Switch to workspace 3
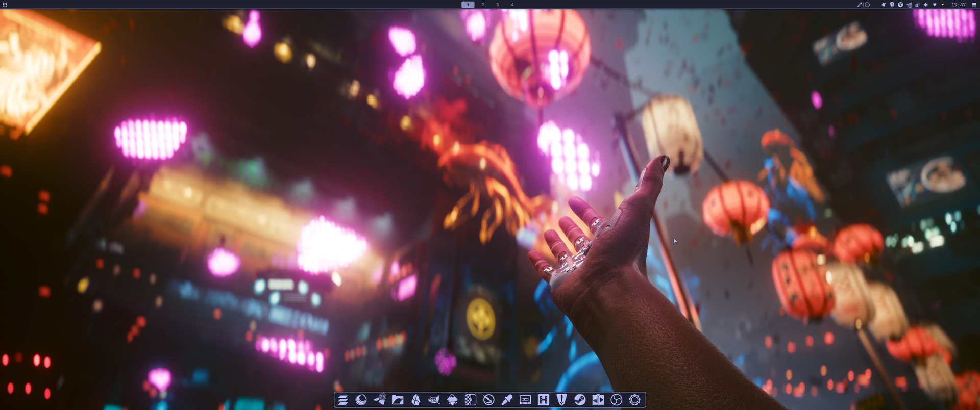 (x=498, y=5)
